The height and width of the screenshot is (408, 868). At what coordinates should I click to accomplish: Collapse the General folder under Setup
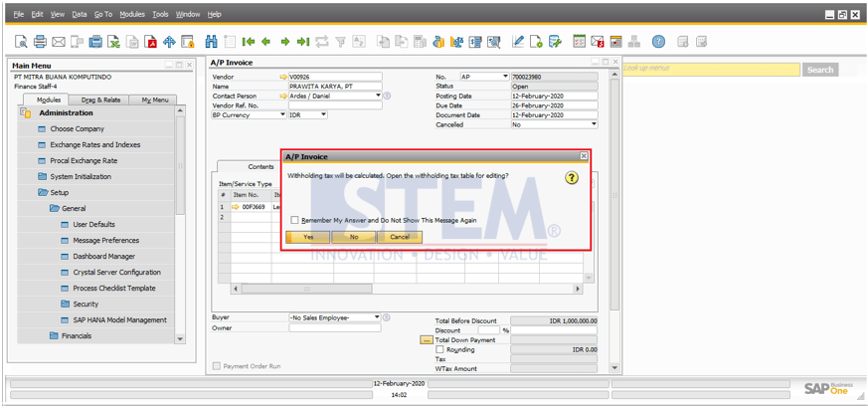(55, 208)
